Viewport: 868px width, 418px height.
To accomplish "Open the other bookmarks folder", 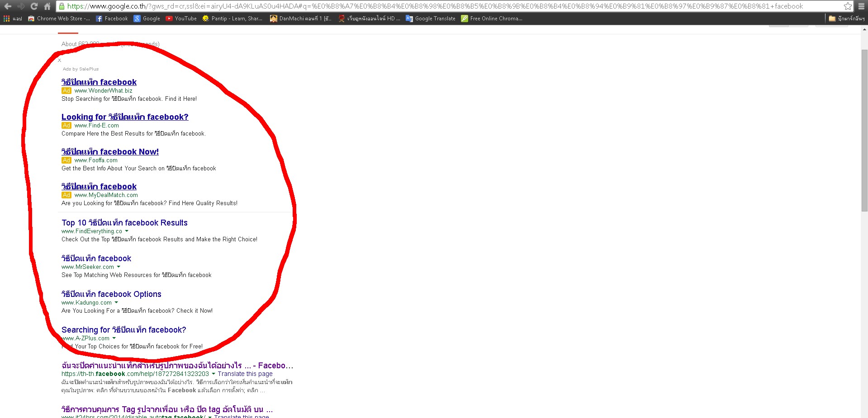I will point(846,19).
